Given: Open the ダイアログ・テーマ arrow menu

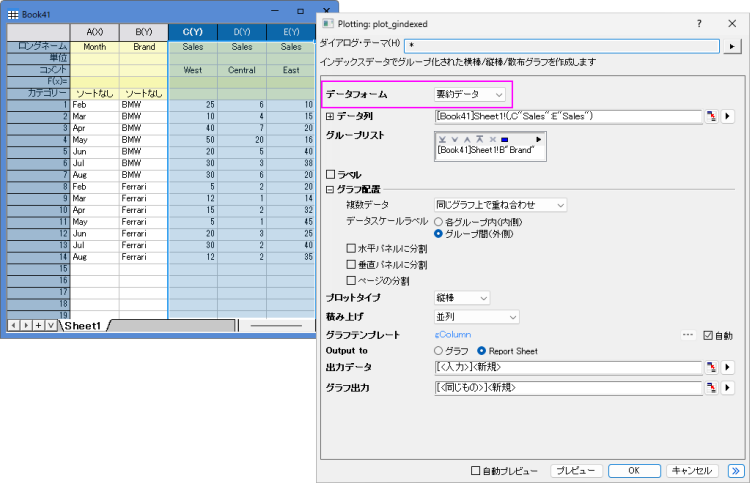Looking at the screenshot, I should (732, 46).
